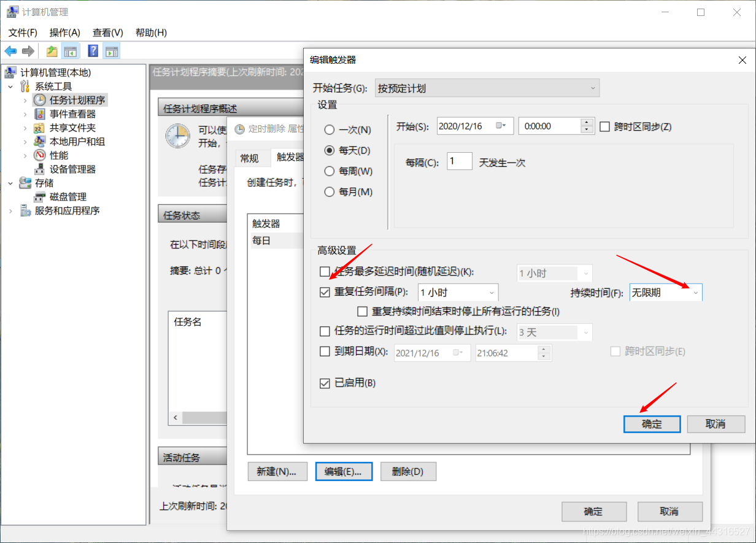Collapse the 存储 tree node
756x543 pixels.
pyautogui.click(x=10, y=183)
